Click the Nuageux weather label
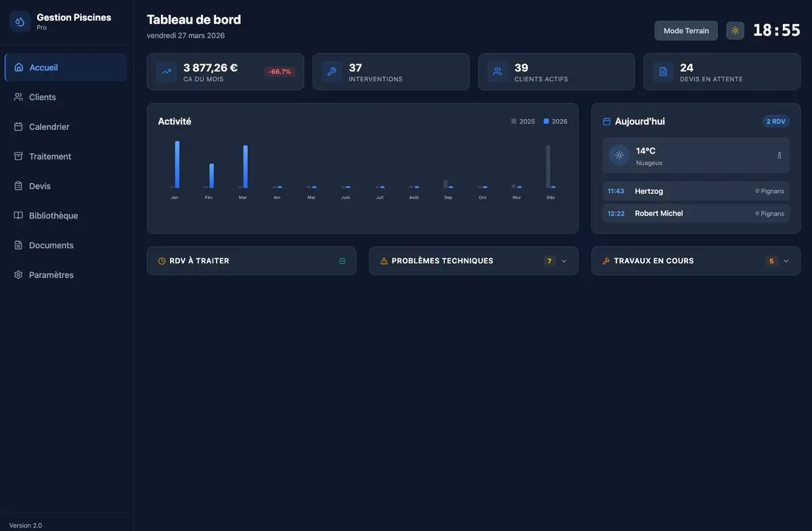812x531 pixels. [x=649, y=163]
